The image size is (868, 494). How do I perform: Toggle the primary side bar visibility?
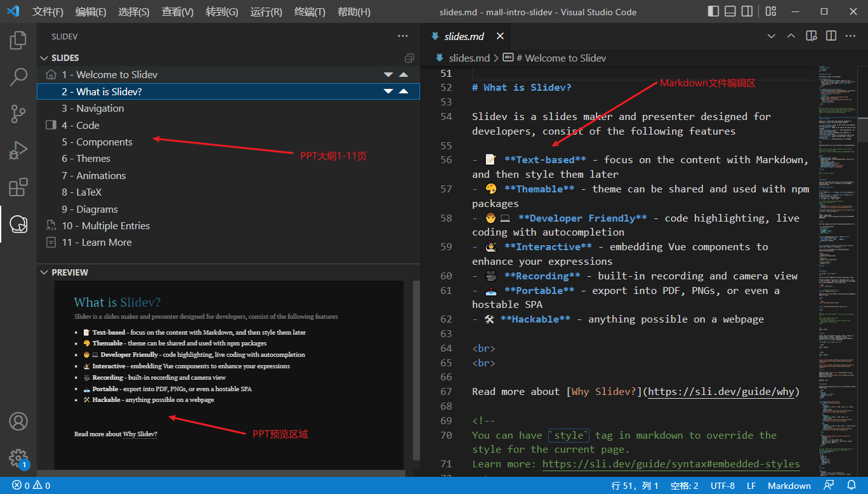713,11
